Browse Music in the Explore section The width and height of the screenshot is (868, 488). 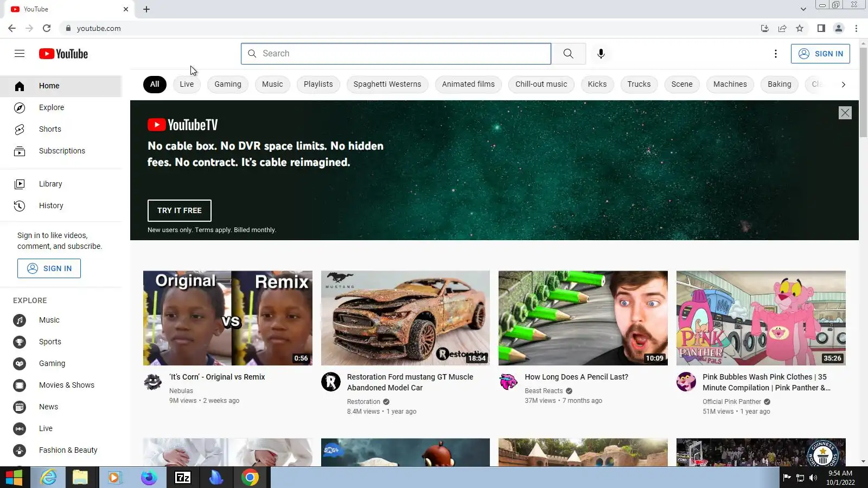[x=61, y=320]
